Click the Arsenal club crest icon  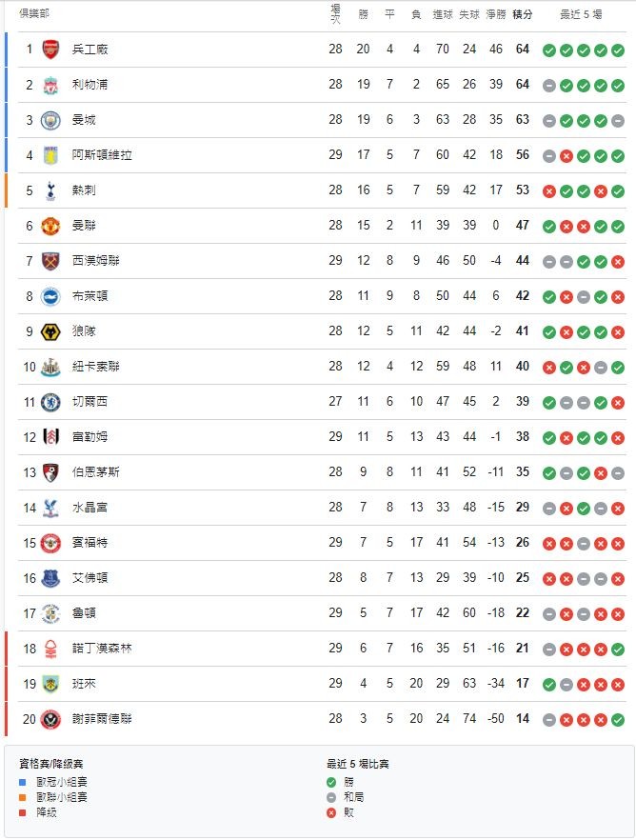(50, 50)
